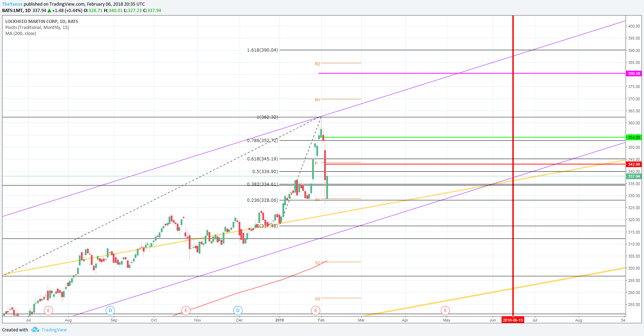
Task: Click the BATS:LMT, 1D symbol header
Action: tap(16, 11)
